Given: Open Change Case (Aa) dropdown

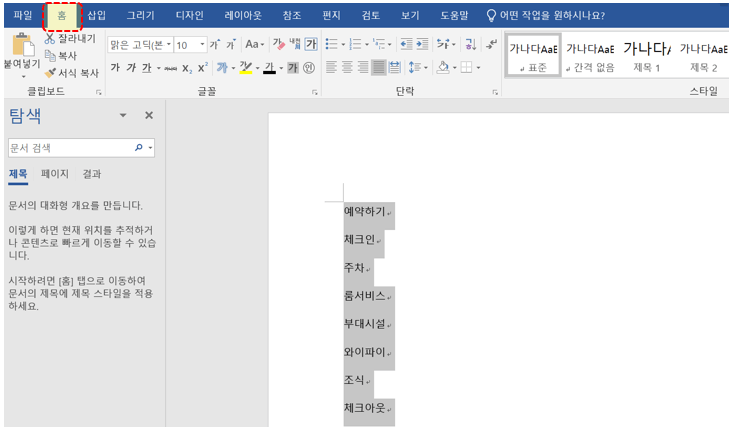Looking at the screenshot, I should pos(254,44).
